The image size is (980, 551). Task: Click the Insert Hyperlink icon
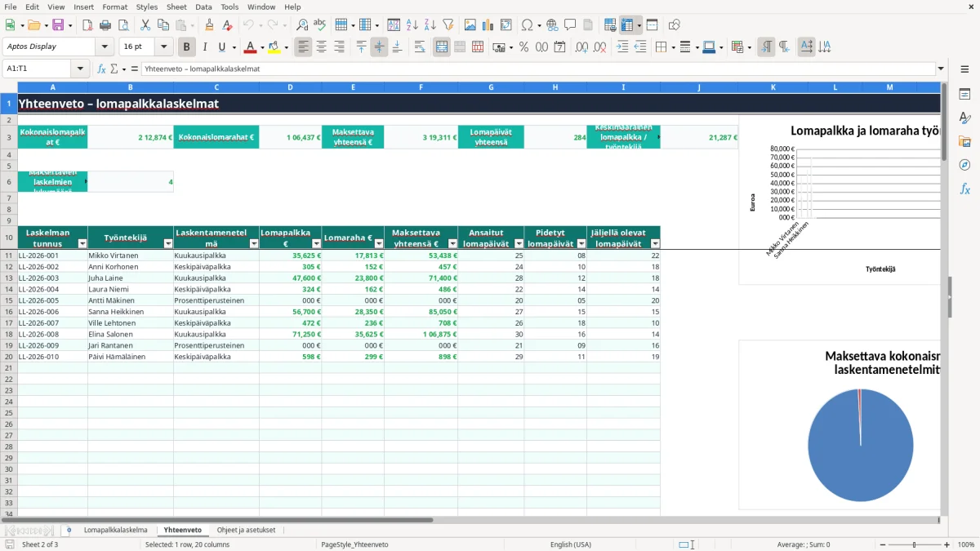point(552,25)
